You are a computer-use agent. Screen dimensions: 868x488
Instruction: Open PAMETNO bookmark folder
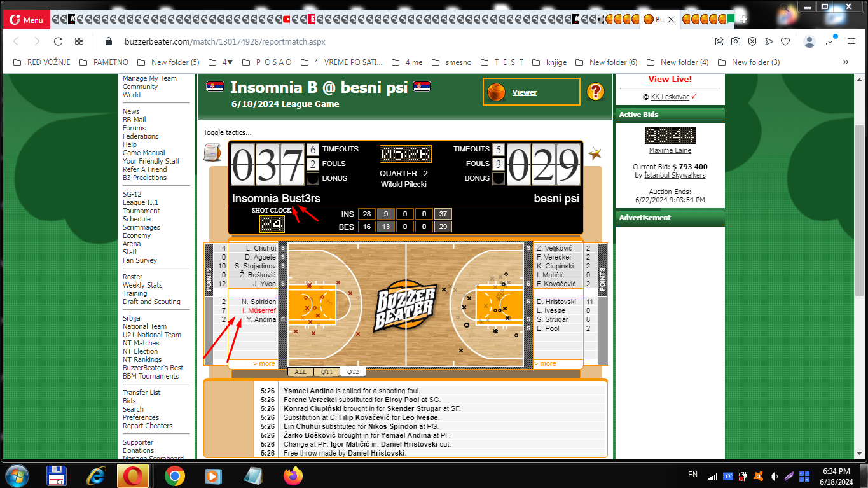pos(104,62)
